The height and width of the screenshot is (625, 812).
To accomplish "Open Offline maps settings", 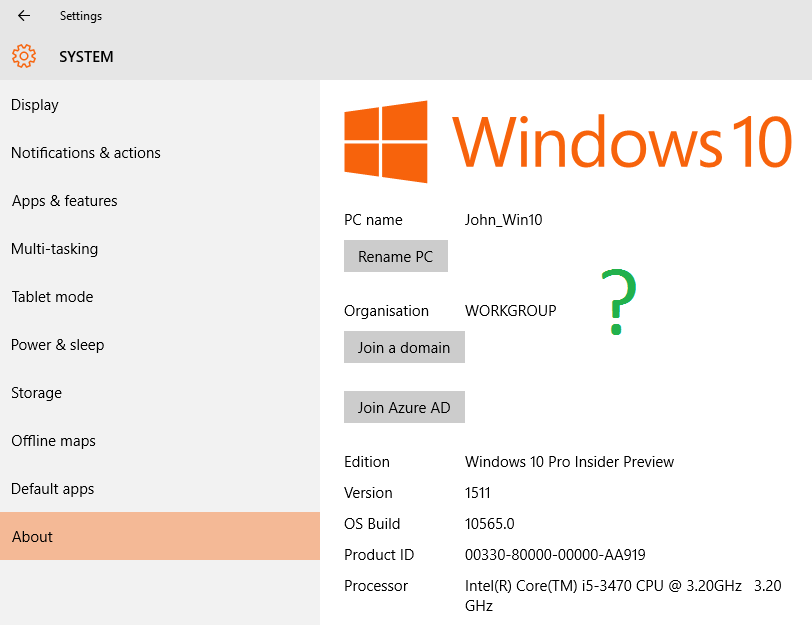I will click(x=53, y=441).
